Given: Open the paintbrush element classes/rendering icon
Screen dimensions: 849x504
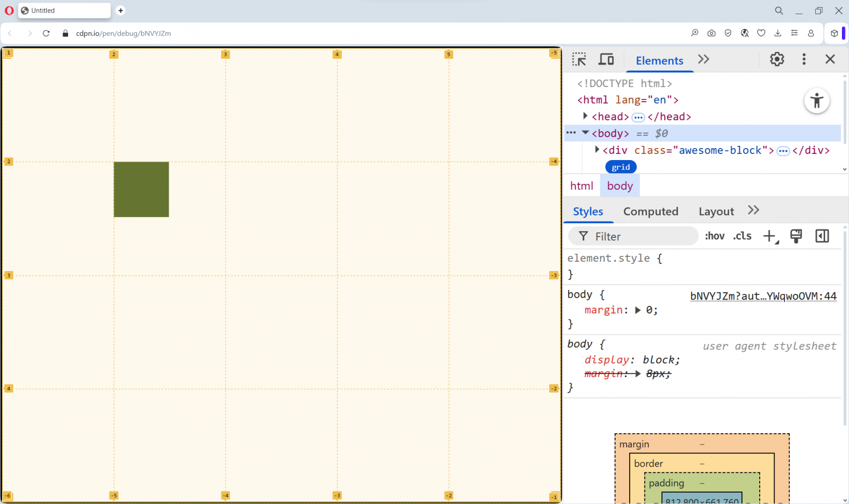Looking at the screenshot, I should [x=796, y=236].
